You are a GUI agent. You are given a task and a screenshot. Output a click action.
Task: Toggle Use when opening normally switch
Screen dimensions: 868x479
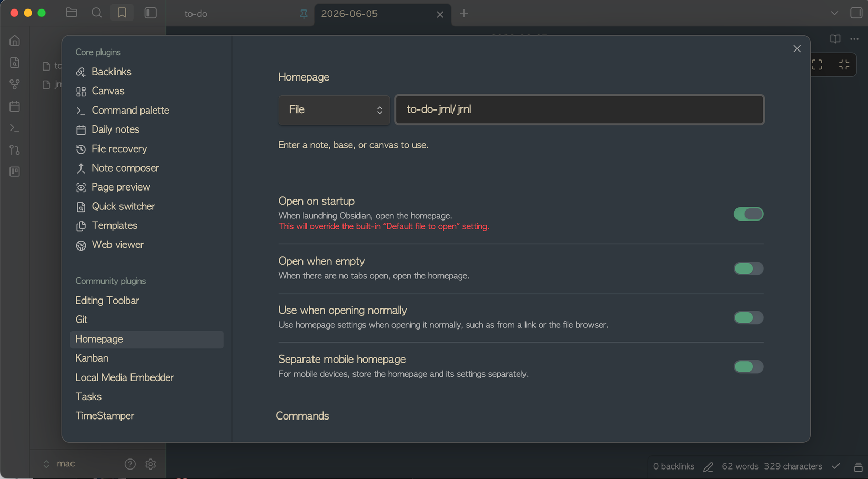tap(749, 317)
